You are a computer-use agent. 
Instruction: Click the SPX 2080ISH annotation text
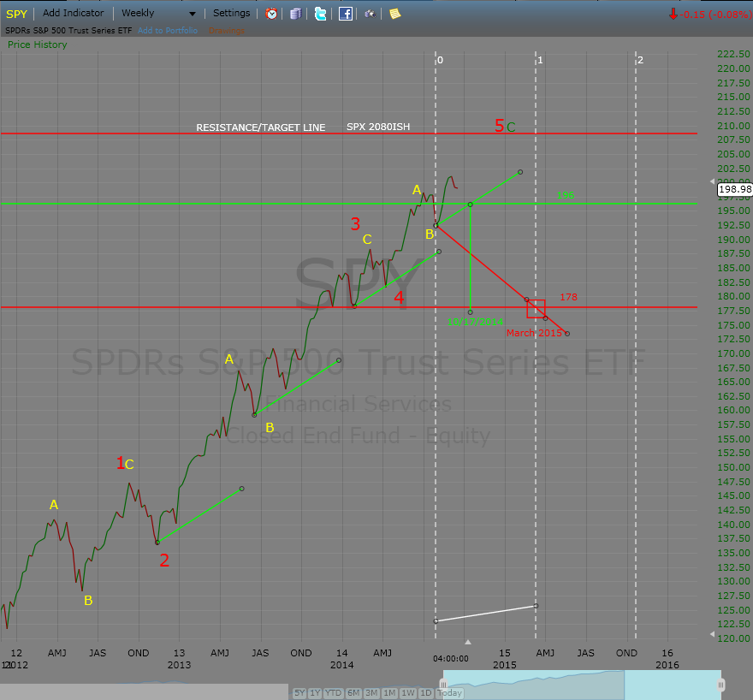coord(378,127)
